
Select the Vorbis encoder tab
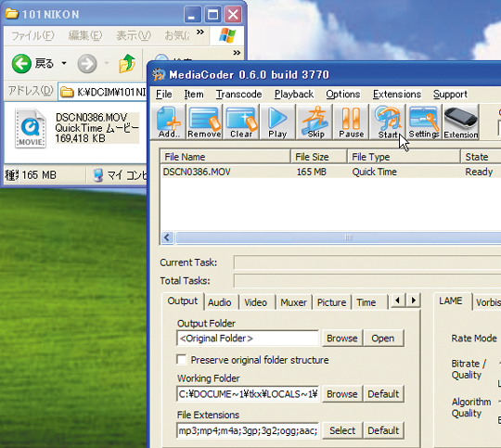487,302
